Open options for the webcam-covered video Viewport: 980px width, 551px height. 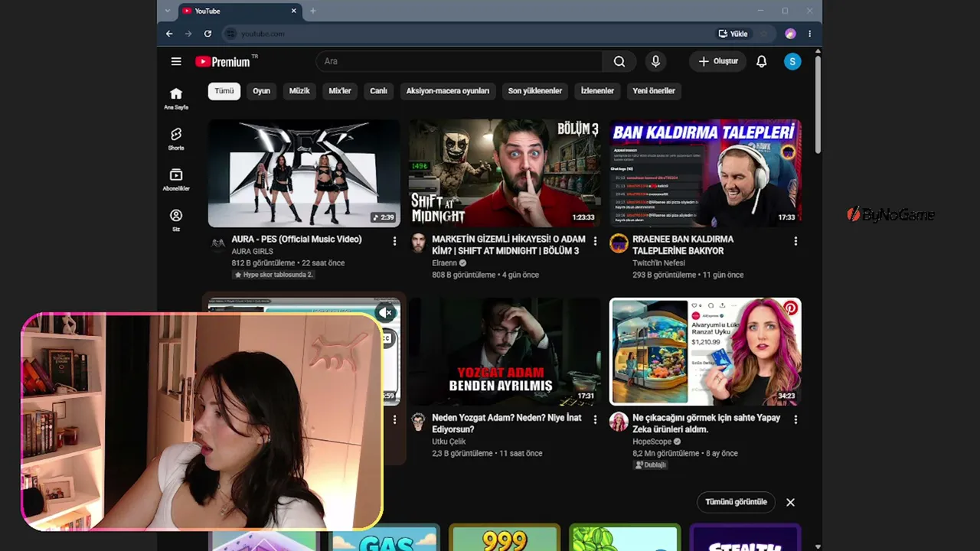[x=394, y=419]
